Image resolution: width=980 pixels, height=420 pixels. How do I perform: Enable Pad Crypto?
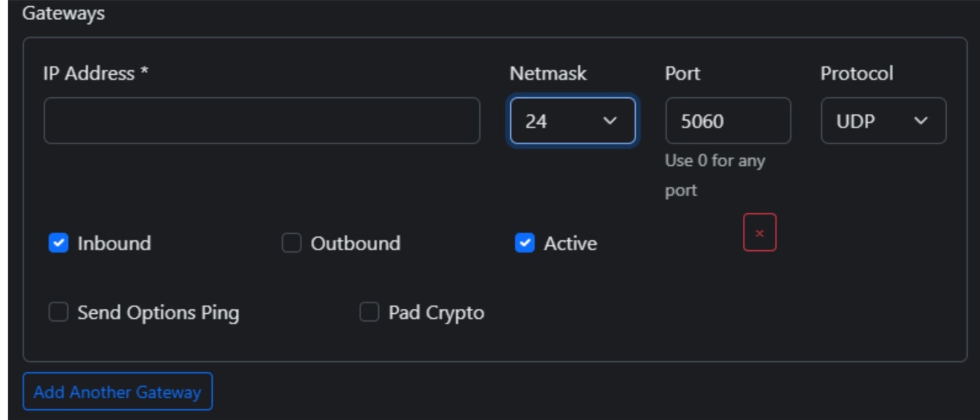coord(368,312)
